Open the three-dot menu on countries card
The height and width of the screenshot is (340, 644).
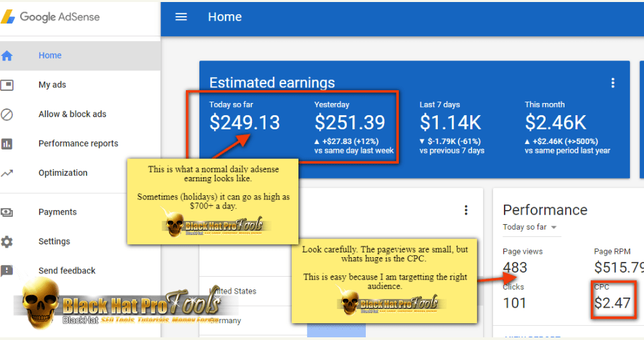[465, 210]
